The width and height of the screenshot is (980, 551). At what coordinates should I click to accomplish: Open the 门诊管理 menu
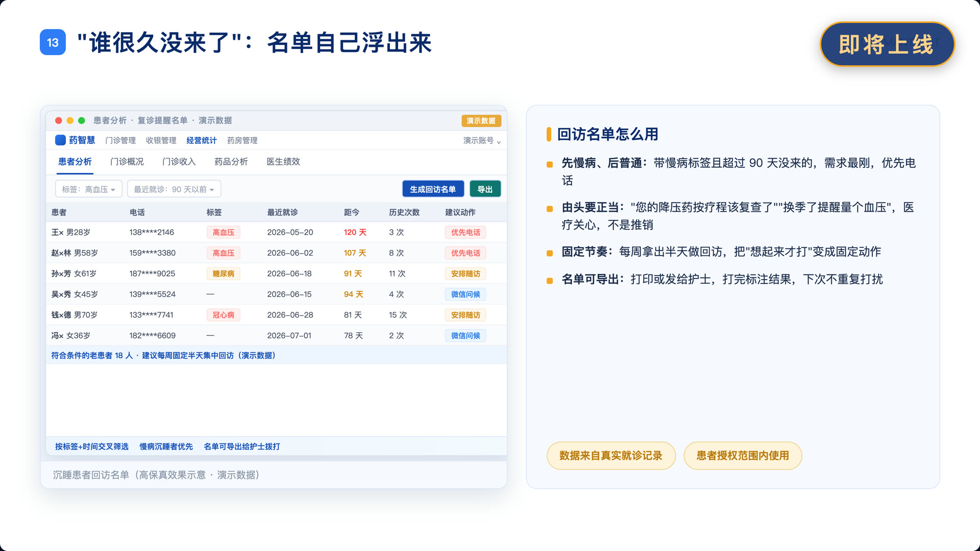pos(120,141)
